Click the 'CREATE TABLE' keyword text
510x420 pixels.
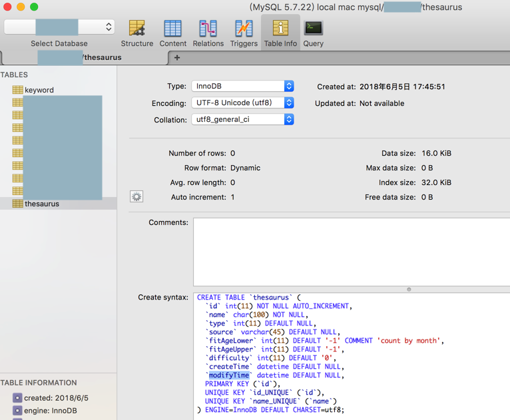point(221,298)
